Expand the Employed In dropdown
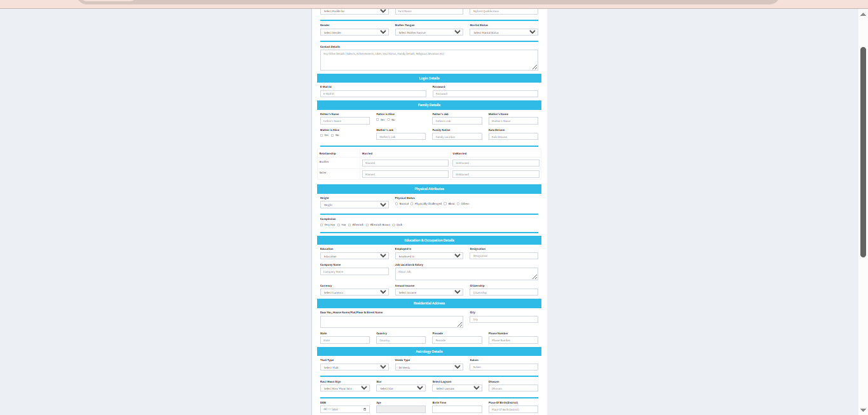Viewport: 868px width, 415px height. pos(428,256)
